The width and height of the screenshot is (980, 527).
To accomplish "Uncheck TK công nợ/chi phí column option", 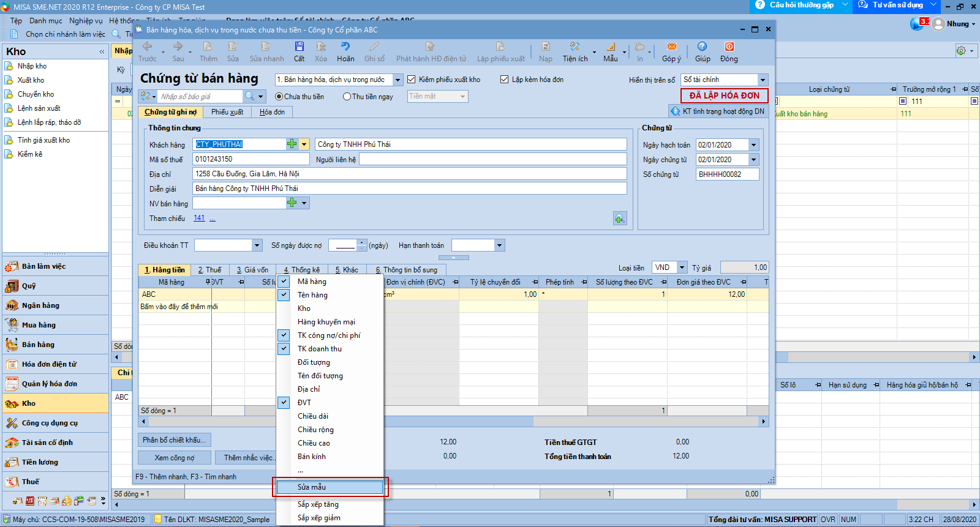I will click(284, 335).
